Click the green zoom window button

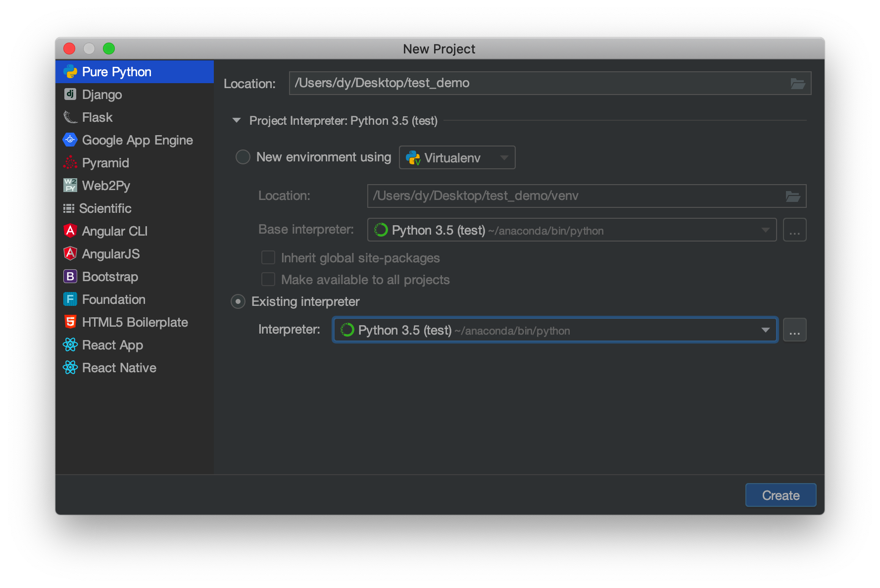(x=109, y=49)
